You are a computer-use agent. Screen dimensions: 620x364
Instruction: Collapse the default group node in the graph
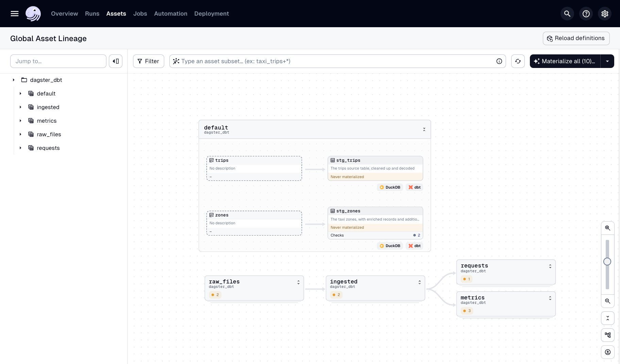pyautogui.click(x=424, y=129)
